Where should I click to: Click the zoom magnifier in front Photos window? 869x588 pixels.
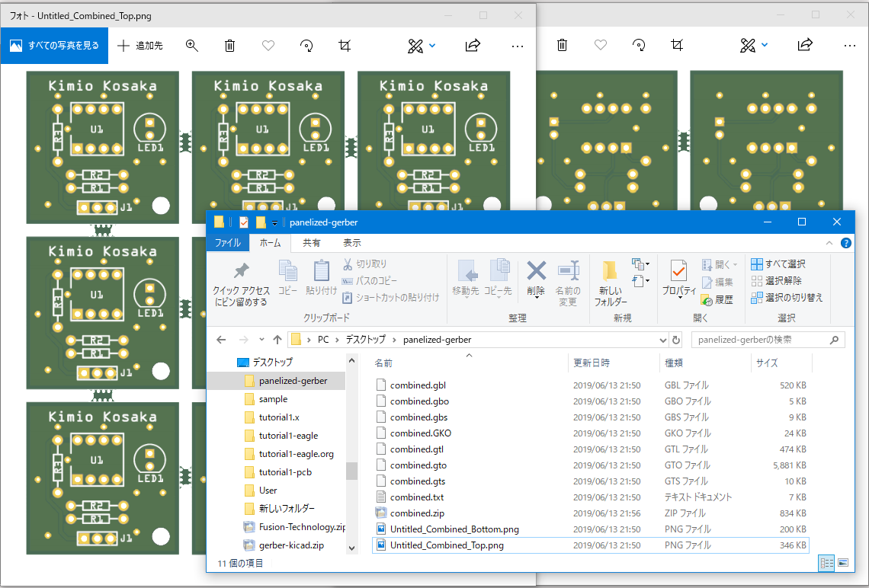pyautogui.click(x=192, y=46)
